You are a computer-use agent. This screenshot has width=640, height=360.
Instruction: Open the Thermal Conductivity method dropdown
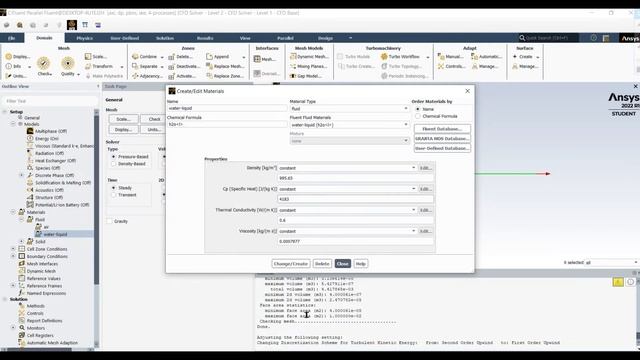347,210
